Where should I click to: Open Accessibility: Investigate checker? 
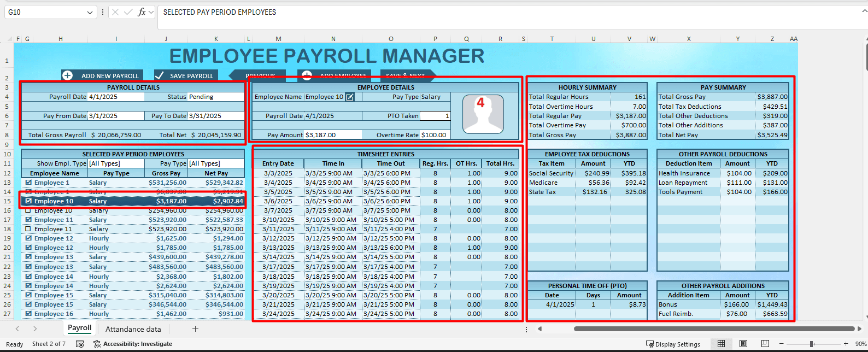133,344
